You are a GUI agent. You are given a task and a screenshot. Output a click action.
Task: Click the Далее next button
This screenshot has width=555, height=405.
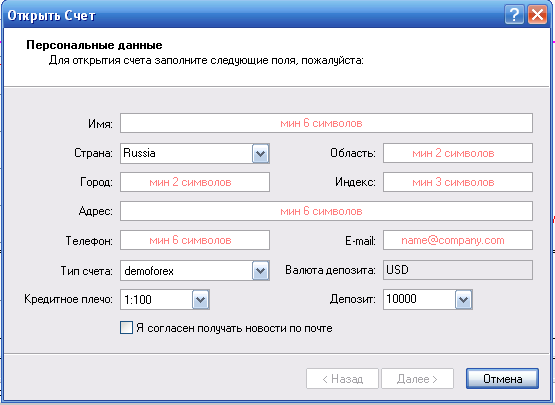pyautogui.click(x=417, y=379)
